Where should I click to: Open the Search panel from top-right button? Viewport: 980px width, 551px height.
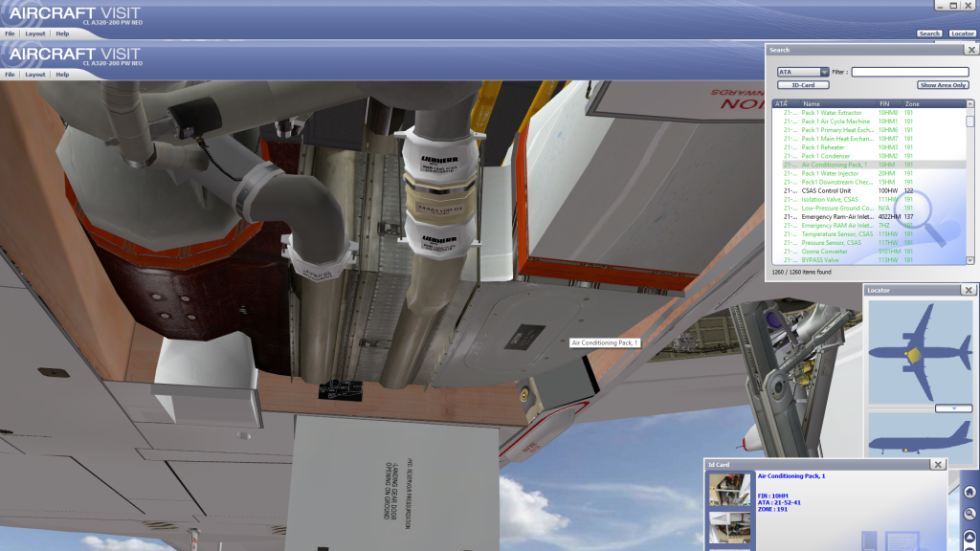[928, 33]
